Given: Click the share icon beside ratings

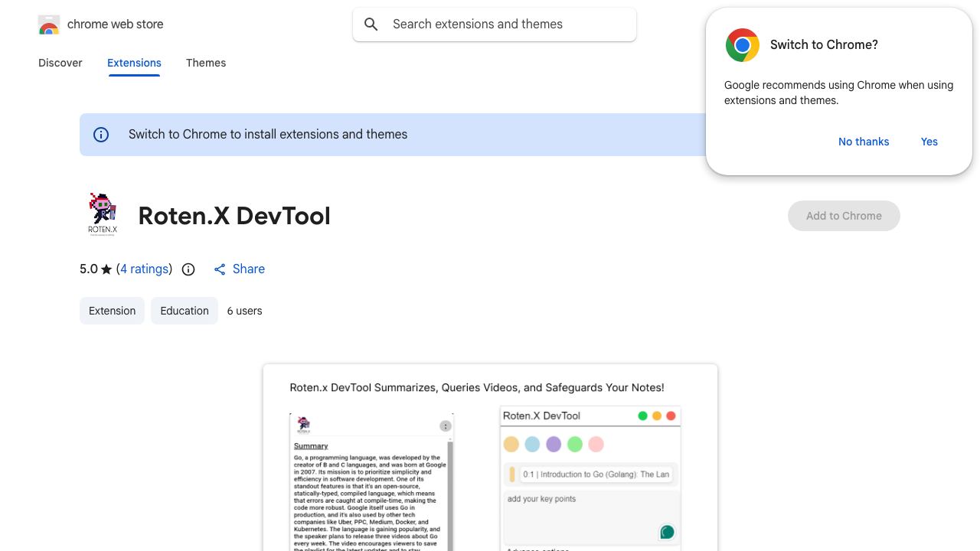Looking at the screenshot, I should click(220, 269).
